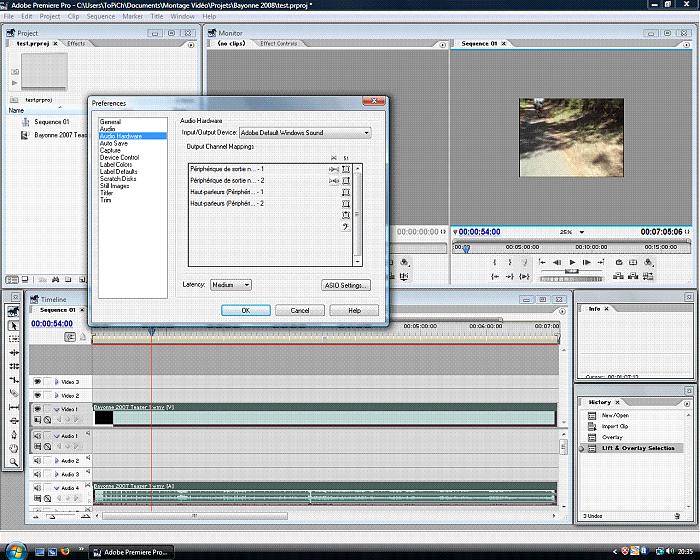Toggle lock box on Video 3 track
This screenshot has width=700, height=560.
coord(47,382)
